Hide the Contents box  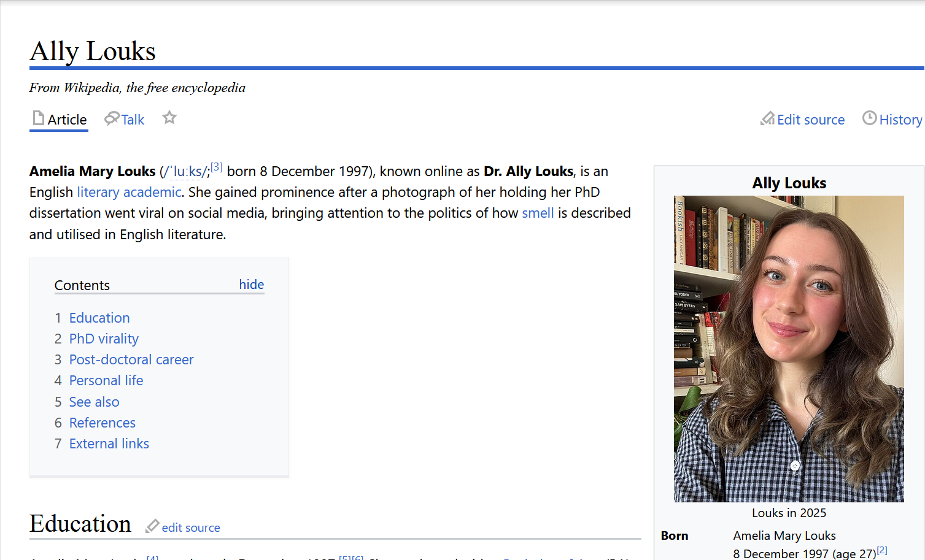pos(252,285)
